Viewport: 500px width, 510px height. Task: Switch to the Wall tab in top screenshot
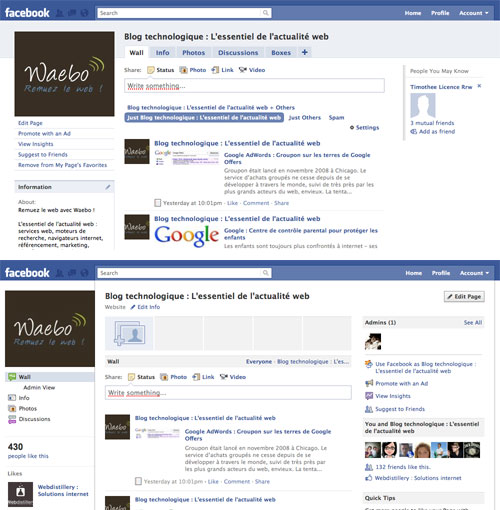[x=136, y=52]
